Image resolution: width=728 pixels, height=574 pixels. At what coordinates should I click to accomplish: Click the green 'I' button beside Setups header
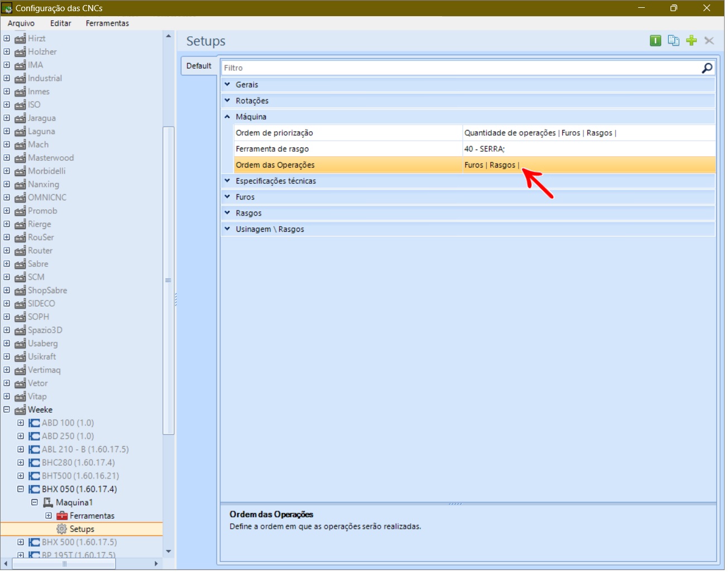[655, 41]
